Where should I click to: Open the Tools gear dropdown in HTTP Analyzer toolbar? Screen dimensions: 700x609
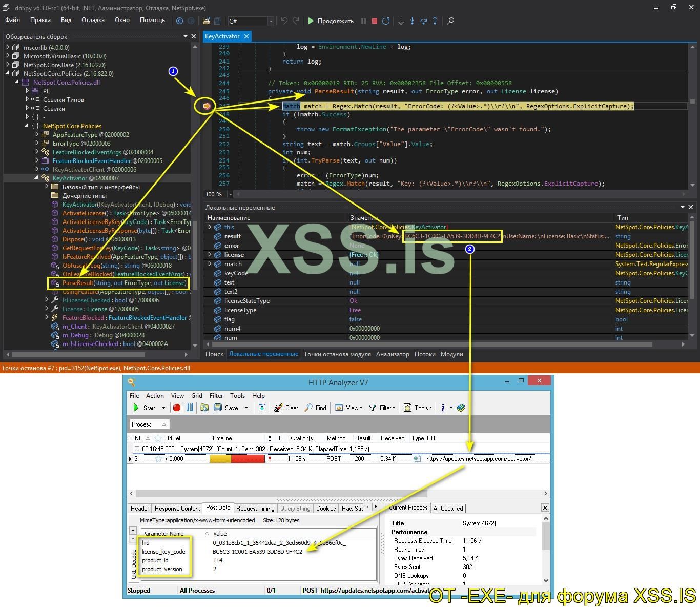coord(418,408)
